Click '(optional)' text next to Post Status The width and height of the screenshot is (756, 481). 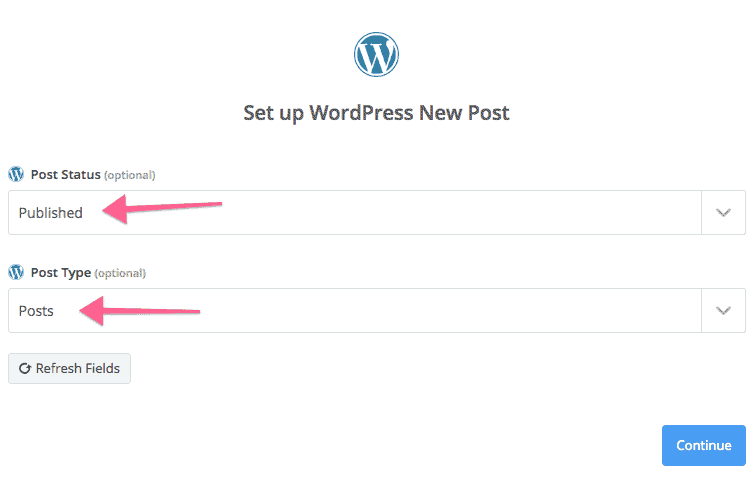(x=130, y=175)
